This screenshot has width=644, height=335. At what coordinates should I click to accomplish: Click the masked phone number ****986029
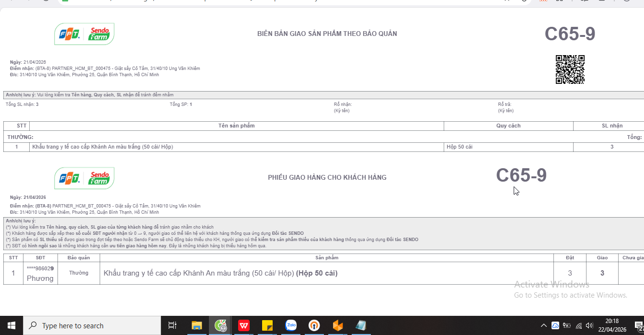point(40,268)
